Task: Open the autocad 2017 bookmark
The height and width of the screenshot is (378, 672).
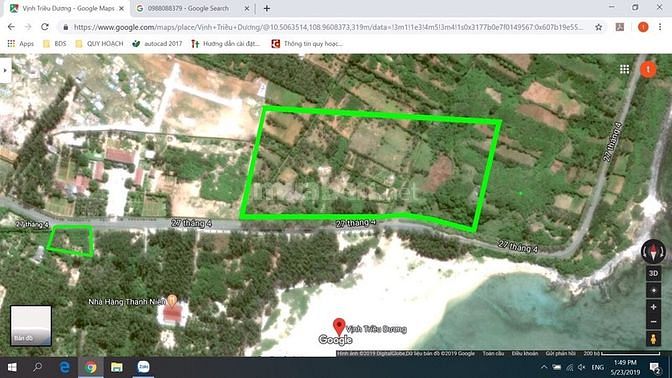Action: point(157,43)
